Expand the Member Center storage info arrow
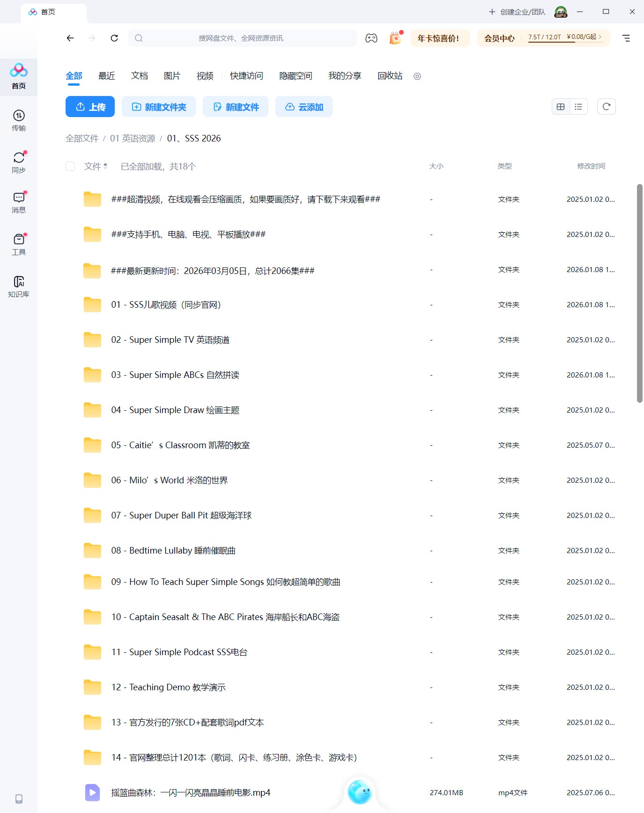Screen dimensions: 644x813 (x=600, y=37)
